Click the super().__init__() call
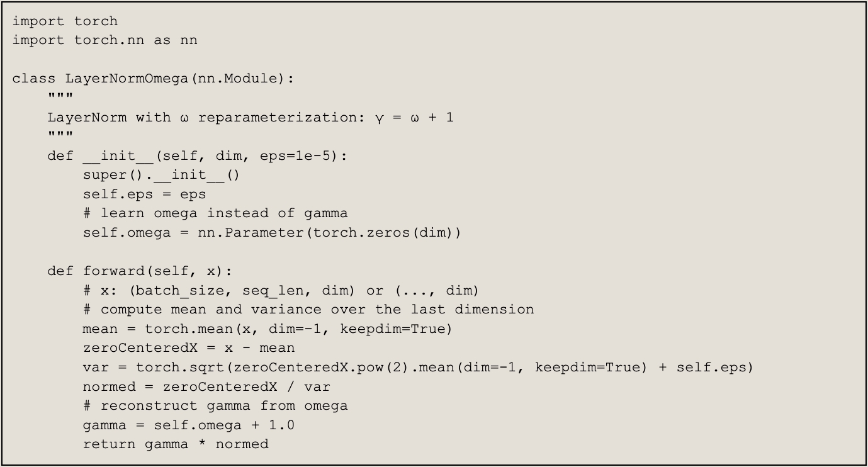 point(161,175)
